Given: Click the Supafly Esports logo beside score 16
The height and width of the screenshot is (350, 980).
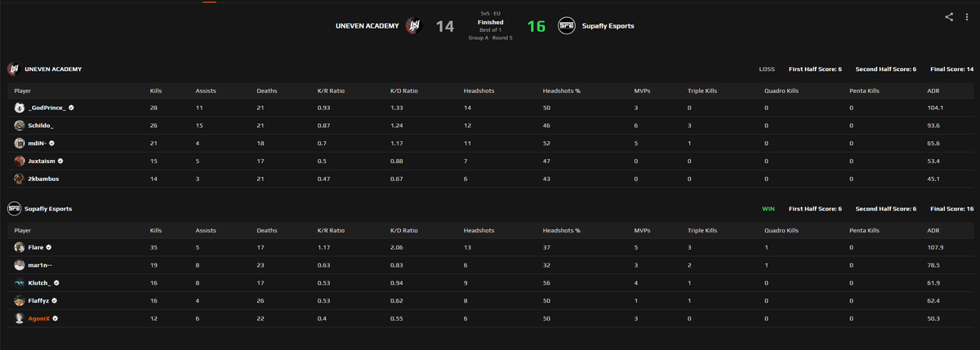Looking at the screenshot, I should click(x=566, y=26).
